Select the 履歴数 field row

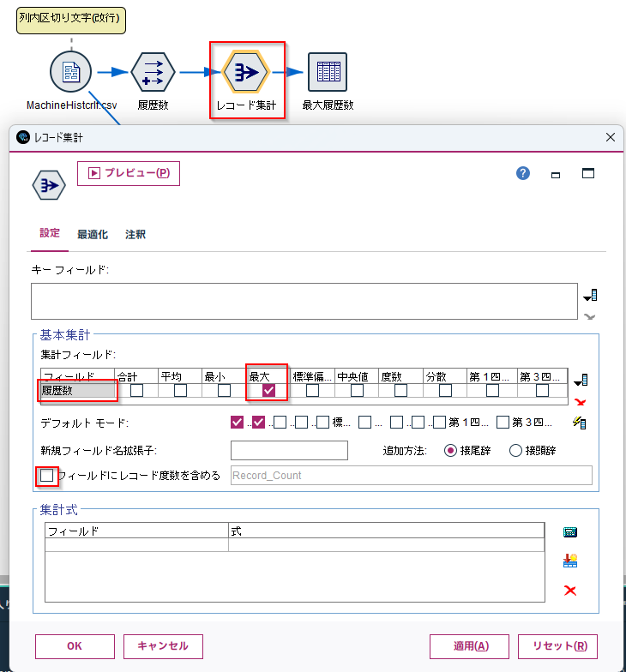77,391
